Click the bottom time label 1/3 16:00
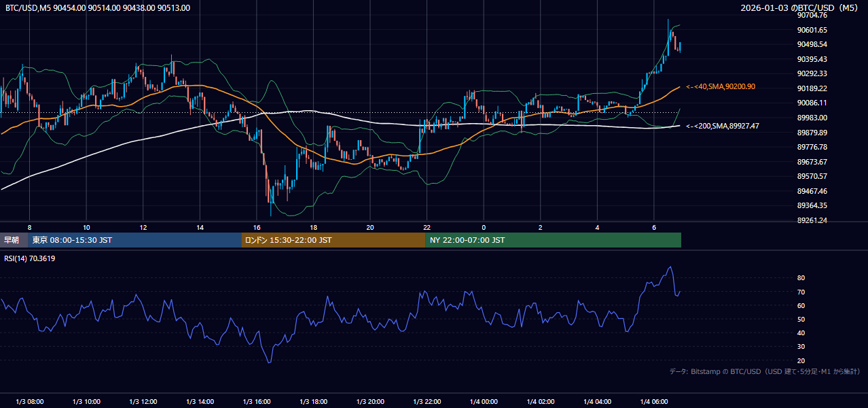The width and height of the screenshot is (868, 408). click(257, 402)
